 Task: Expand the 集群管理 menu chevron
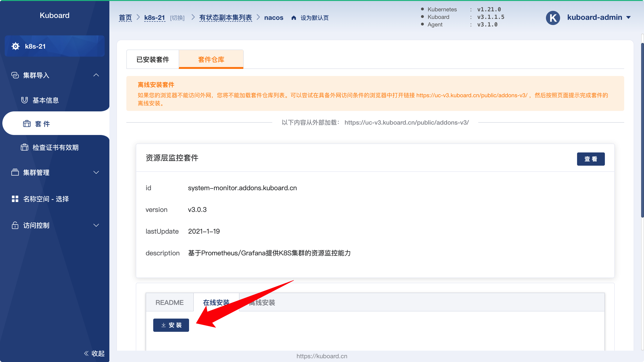96,172
